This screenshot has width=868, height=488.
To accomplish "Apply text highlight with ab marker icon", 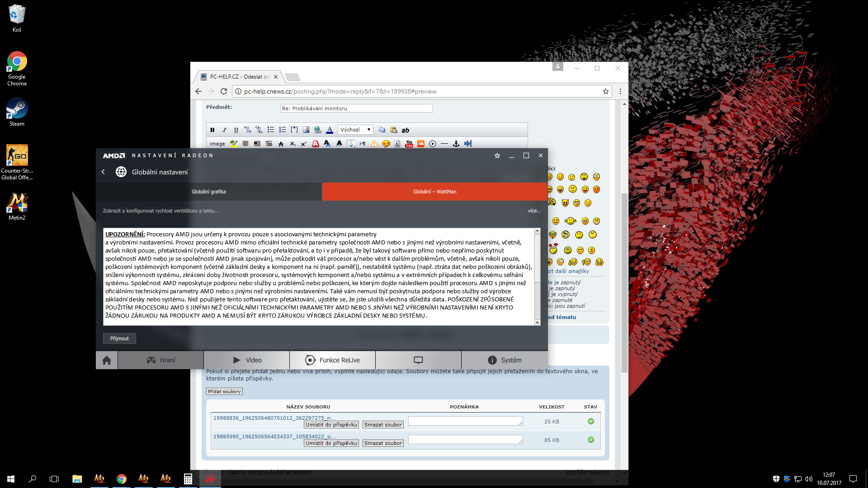I will click(x=233, y=144).
